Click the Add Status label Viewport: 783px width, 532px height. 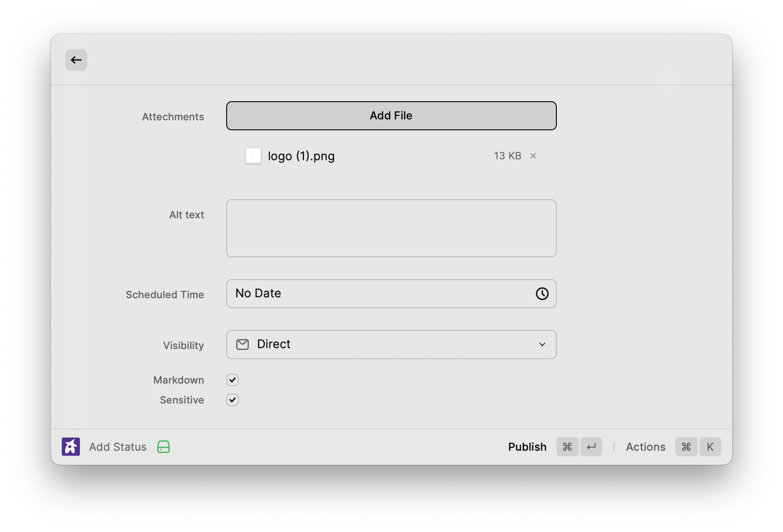click(x=118, y=447)
